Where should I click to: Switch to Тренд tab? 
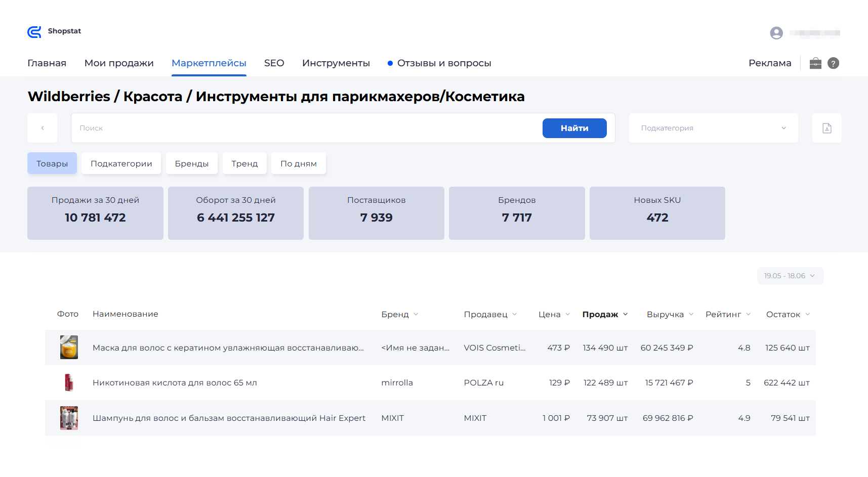[244, 163]
